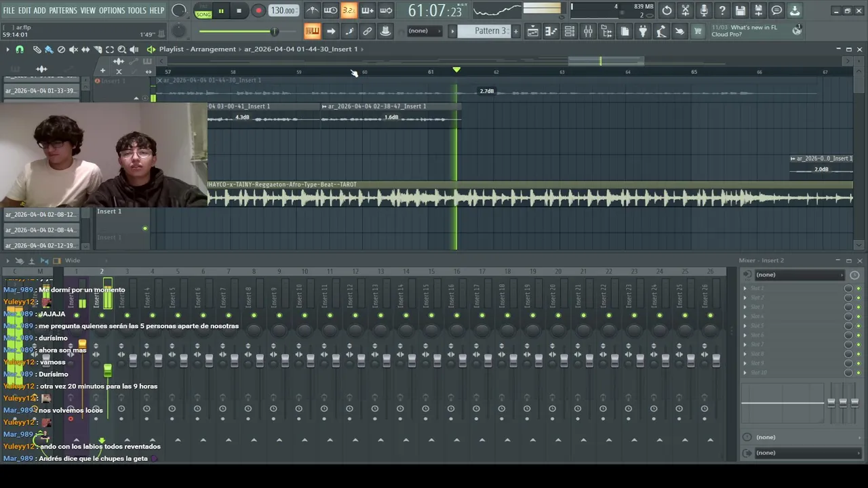Screen dimensions: 868x488
Task: Toggle Slot 5 enable LED in mixer
Action: [x=859, y=326]
